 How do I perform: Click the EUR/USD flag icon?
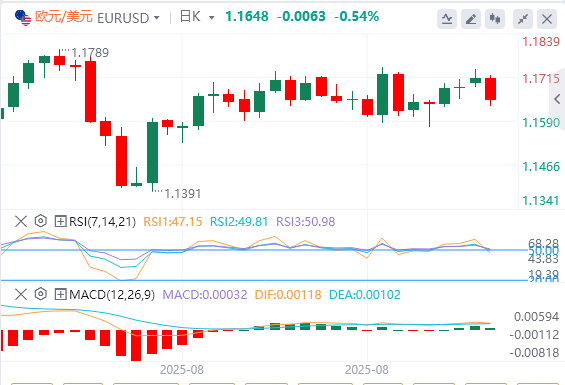pos(23,18)
